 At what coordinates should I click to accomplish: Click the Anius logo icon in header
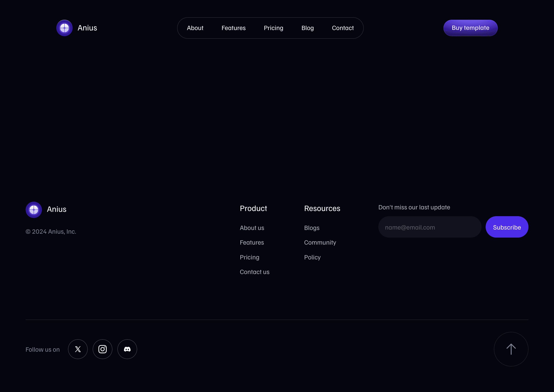[64, 28]
